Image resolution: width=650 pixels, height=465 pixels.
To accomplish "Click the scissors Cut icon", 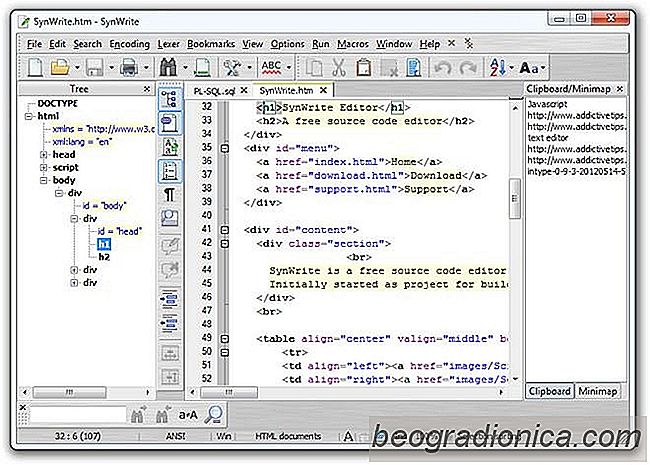I will coord(339,67).
